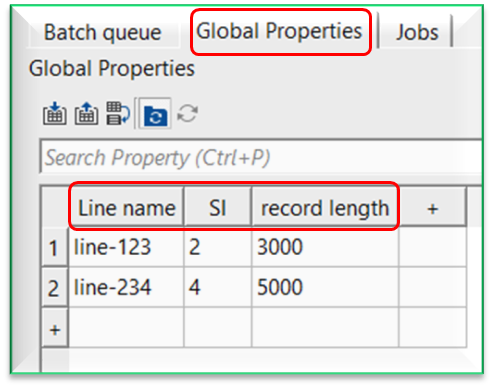
Task: Switch to the Jobs tab
Action: pos(417,33)
